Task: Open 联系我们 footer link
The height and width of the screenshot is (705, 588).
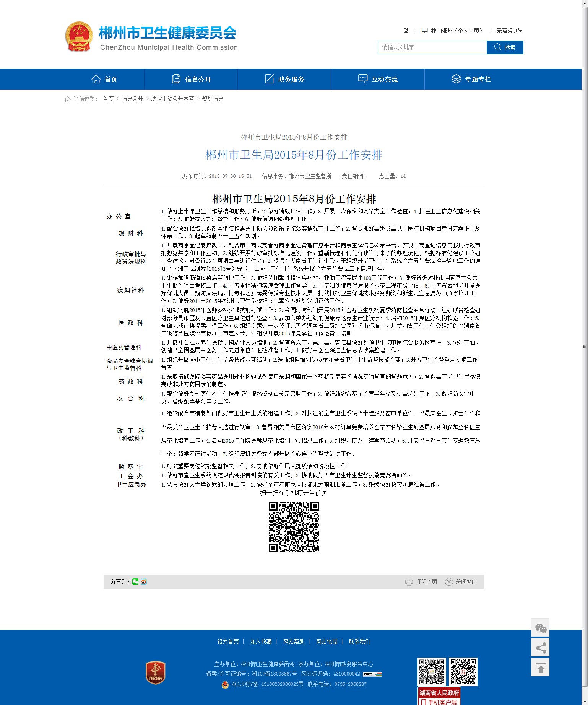Action: [x=360, y=642]
